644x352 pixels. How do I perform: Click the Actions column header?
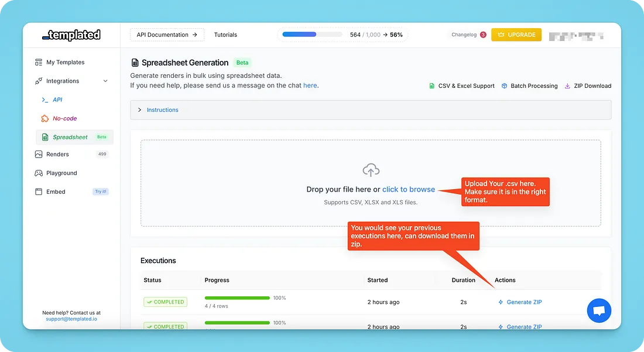505,281
